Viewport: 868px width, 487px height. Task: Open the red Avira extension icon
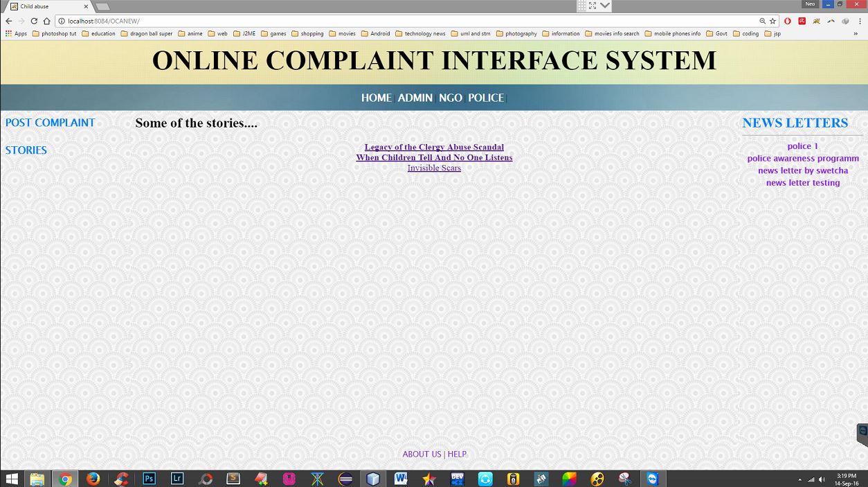pos(802,21)
